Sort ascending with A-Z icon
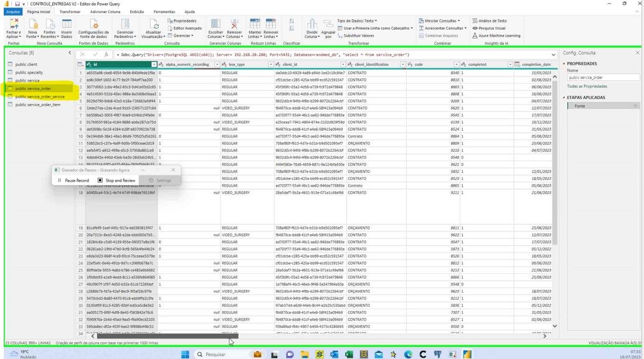The image size is (644, 359). tap(291, 21)
